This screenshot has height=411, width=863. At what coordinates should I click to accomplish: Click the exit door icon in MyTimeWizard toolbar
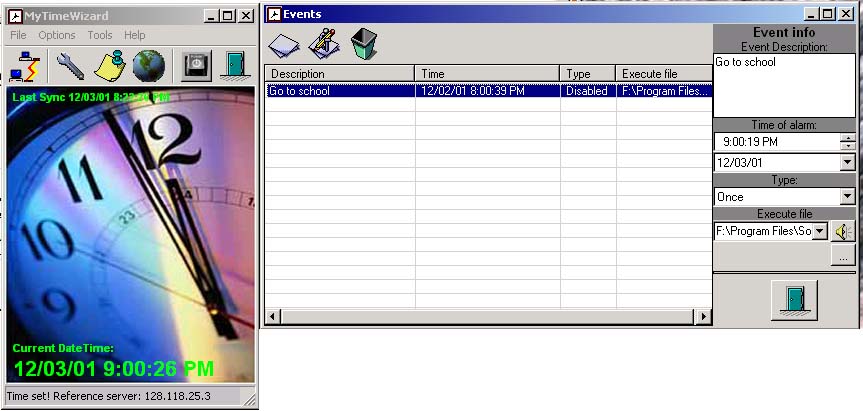coord(236,66)
